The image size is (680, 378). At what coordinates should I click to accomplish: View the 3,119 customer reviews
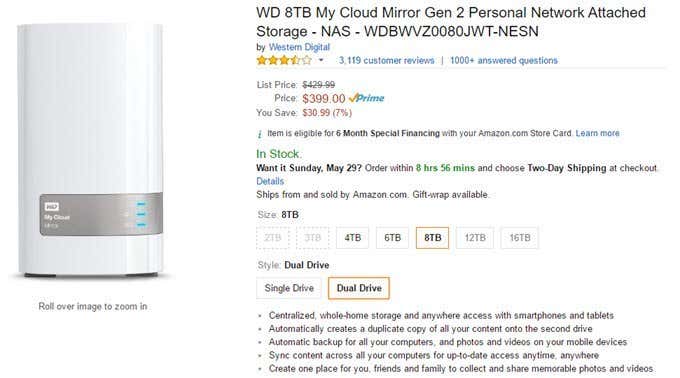pyautogui.click(x=386, y=61)
